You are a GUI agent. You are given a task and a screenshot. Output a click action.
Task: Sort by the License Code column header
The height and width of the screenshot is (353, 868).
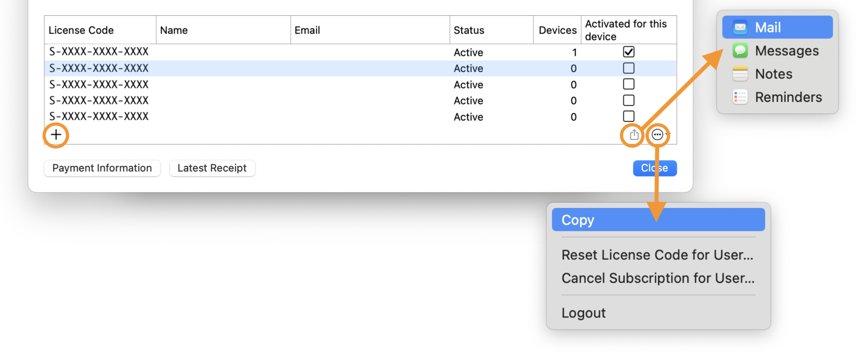point(100,30)
